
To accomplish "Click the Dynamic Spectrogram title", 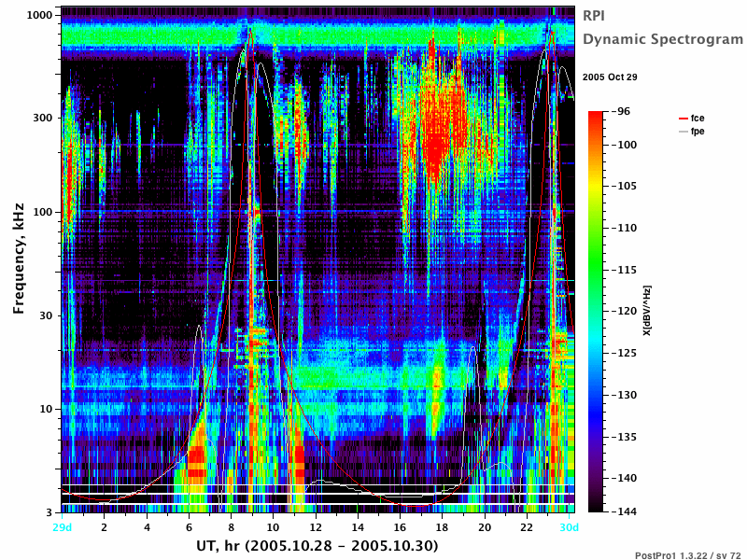I will [x=663, y=39].
